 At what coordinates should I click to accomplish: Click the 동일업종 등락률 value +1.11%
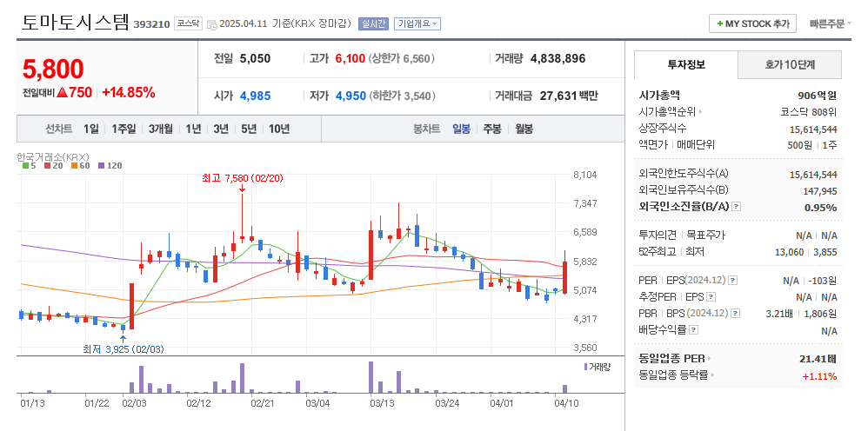[819, 377]
